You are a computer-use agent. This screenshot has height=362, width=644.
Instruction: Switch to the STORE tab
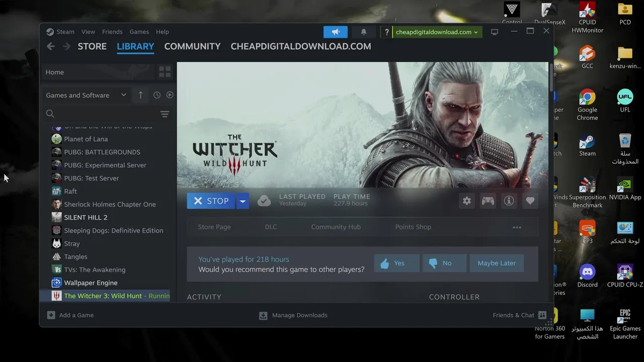(x=92, y=46)
